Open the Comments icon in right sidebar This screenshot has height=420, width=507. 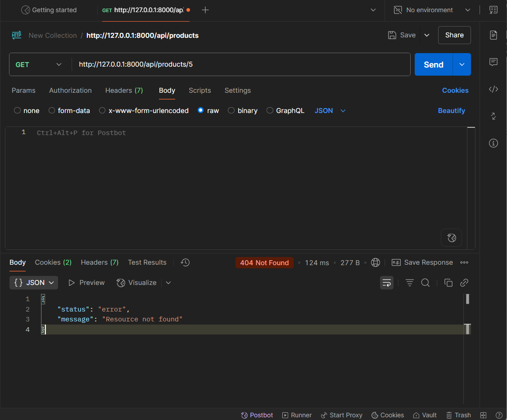(493, 62)
